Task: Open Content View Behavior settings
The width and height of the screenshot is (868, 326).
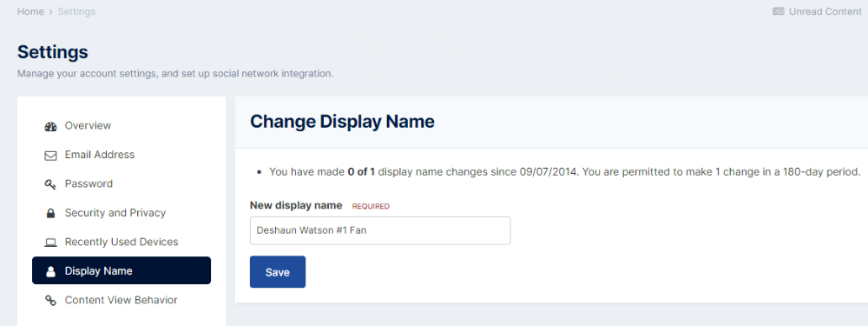Action: point(122,300)
